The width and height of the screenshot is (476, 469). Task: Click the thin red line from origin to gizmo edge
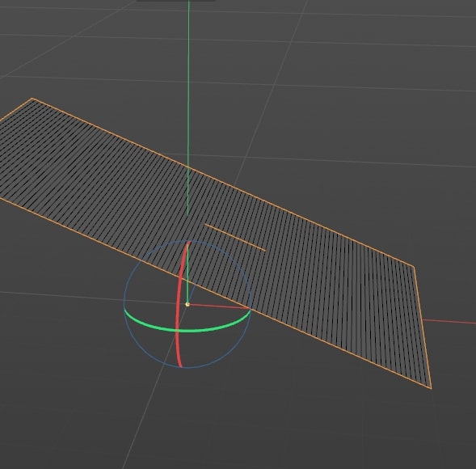[218, 306]
